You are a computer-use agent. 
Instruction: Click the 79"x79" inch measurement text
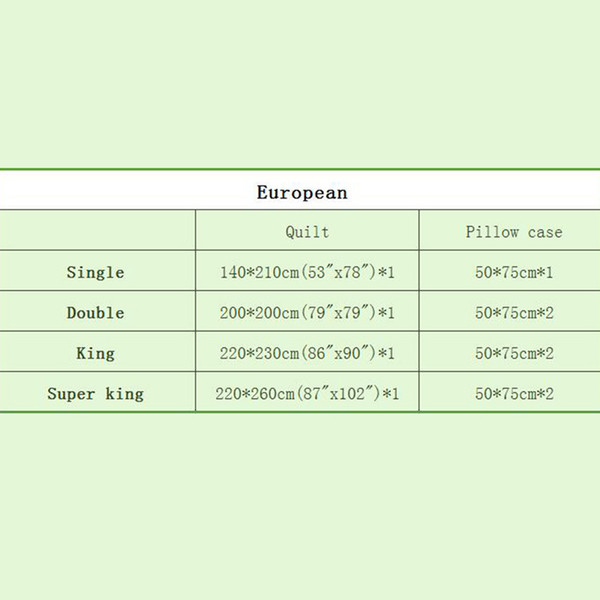click(338, 313)
